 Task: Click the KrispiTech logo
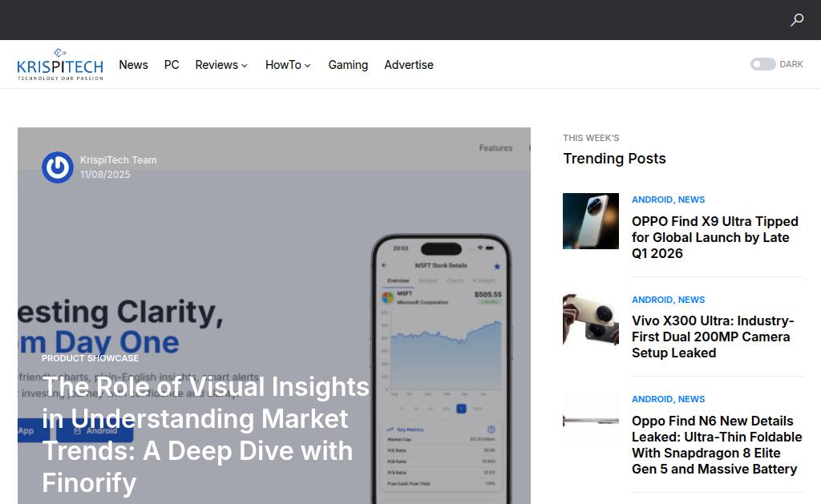tap(59, 64)
